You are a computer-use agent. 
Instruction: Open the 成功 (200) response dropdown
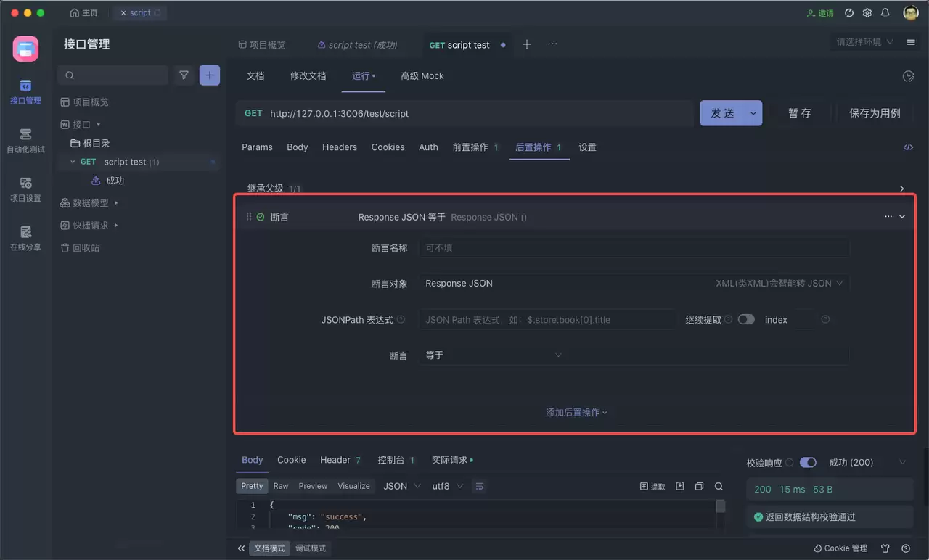coord(867,463)
